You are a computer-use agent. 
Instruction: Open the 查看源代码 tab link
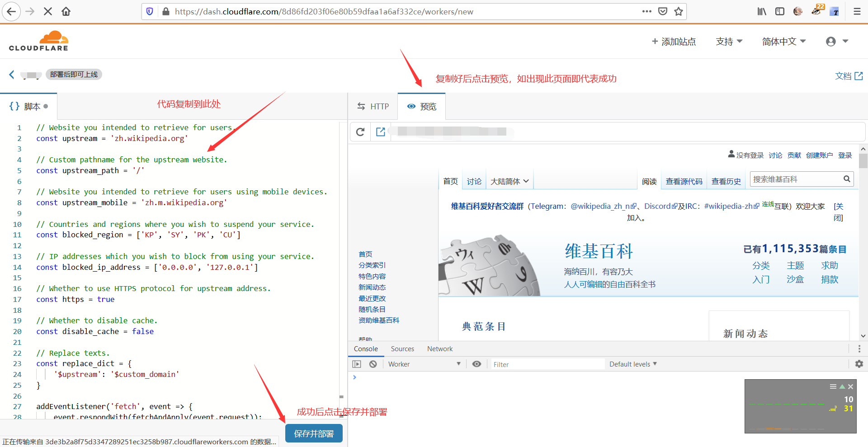click(x=684, y=181)
